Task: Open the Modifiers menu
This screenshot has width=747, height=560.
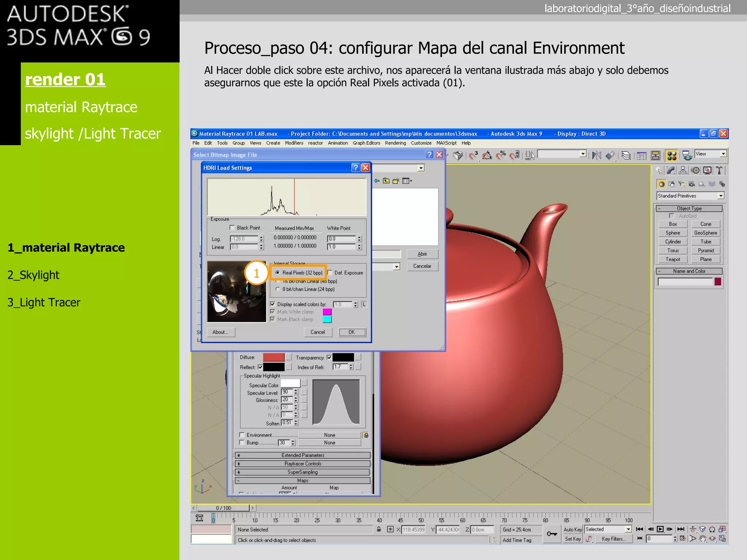Action: click(294, 143)
